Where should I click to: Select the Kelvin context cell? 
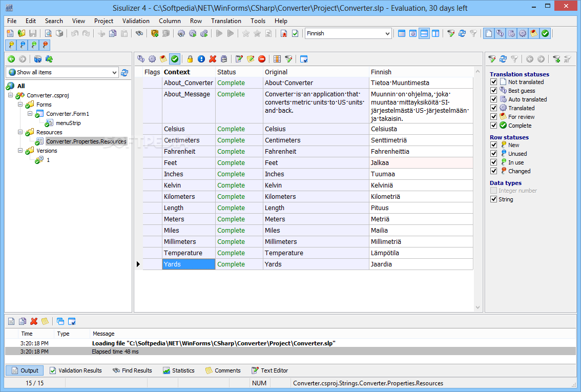pyautogui.click(x=189, y=185)
